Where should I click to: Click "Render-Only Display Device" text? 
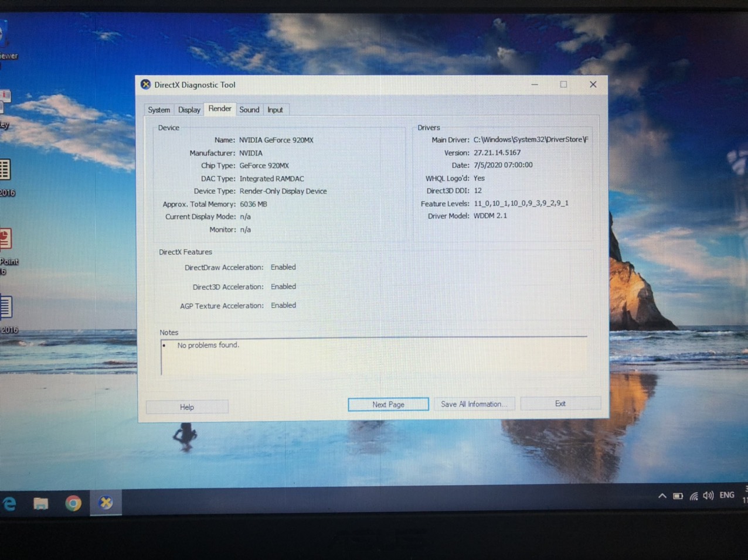click(283, 191)
